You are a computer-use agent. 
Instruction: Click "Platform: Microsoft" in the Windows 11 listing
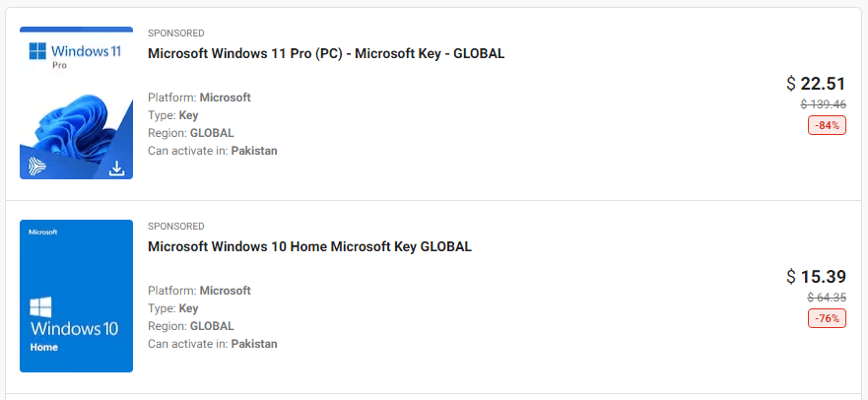click(199, 98)
